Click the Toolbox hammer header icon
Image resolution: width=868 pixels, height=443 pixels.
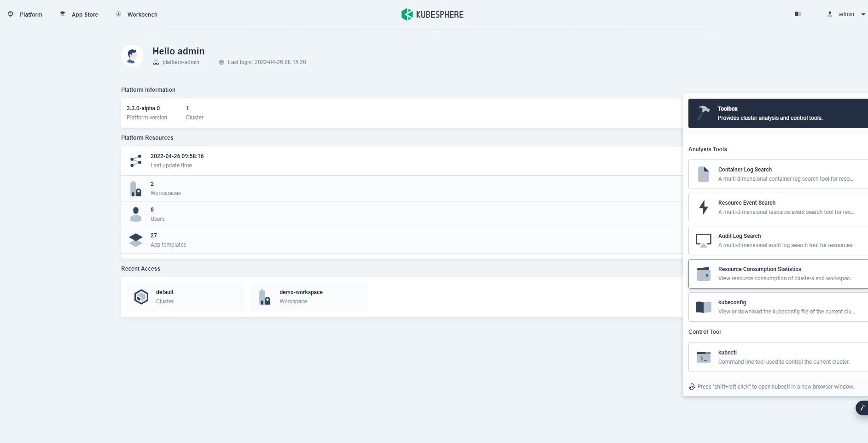click(703, 113)
